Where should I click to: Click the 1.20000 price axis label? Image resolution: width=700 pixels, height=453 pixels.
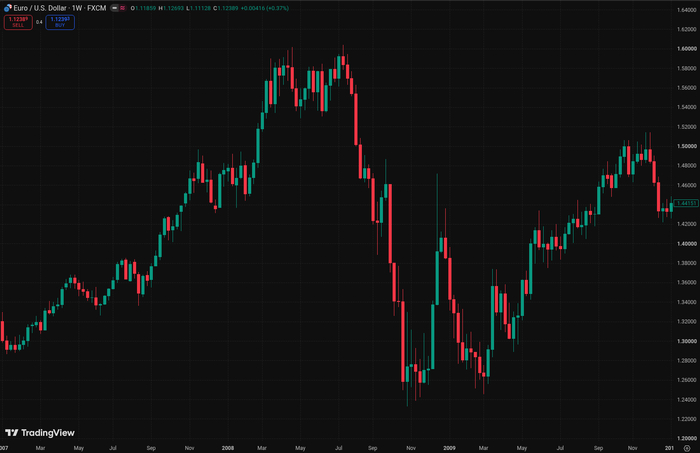(x=687, y=438)
